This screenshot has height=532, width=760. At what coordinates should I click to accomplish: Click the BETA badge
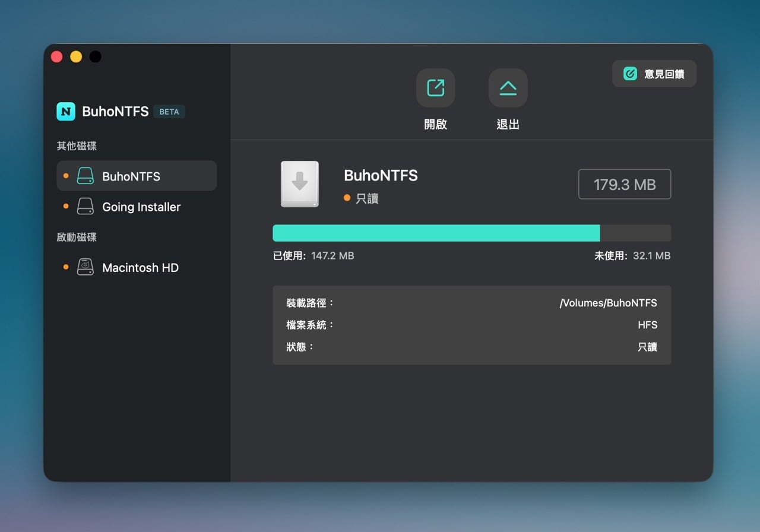169,112
